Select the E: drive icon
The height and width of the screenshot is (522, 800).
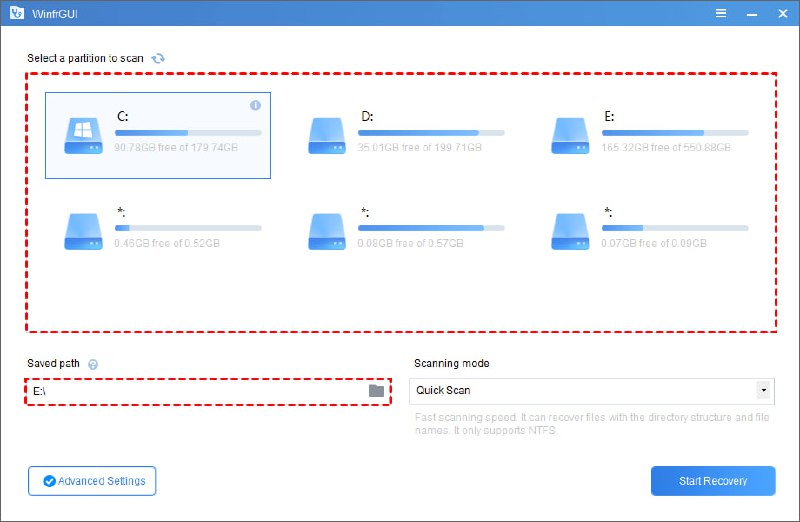click(572, 134)
